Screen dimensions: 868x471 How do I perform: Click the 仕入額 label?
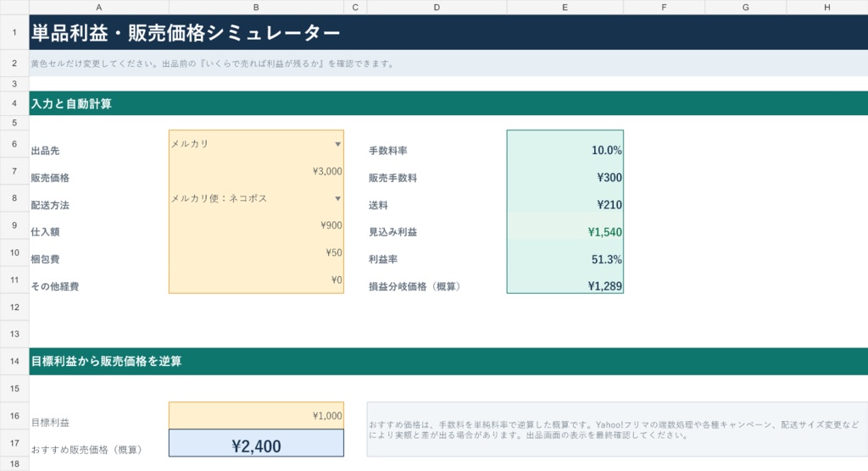pyautogui.click(x=46, y=231)
